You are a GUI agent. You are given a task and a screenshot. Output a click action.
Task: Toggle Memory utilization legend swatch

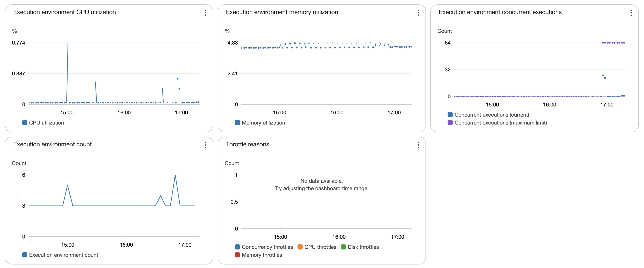(237, 123)
